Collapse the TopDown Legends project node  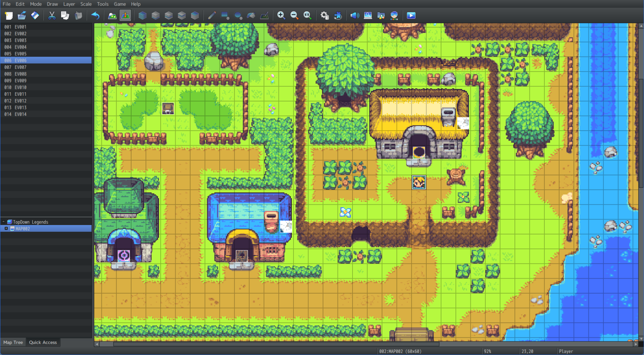pos(4,222)
